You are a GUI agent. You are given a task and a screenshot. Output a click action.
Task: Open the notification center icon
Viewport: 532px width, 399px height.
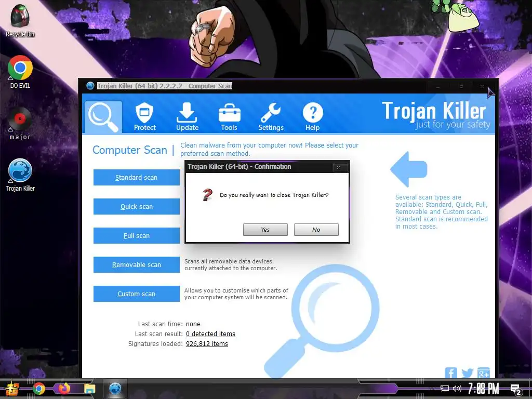pos(516,390)
